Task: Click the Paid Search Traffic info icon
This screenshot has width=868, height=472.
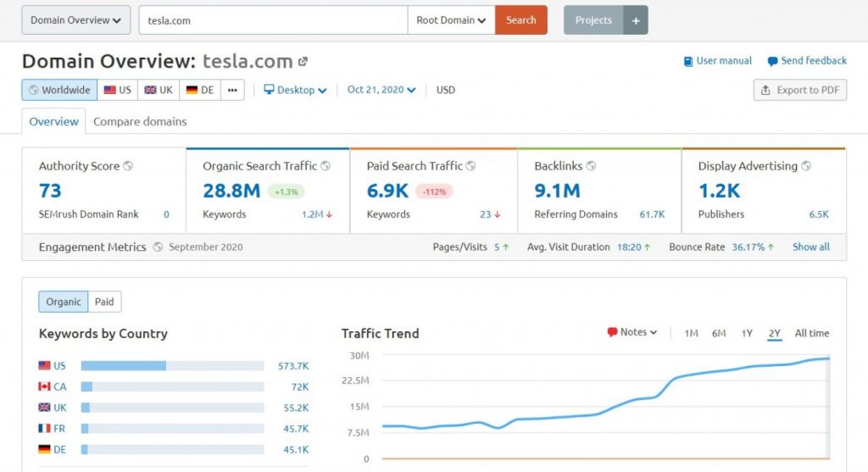Action: 470,165
